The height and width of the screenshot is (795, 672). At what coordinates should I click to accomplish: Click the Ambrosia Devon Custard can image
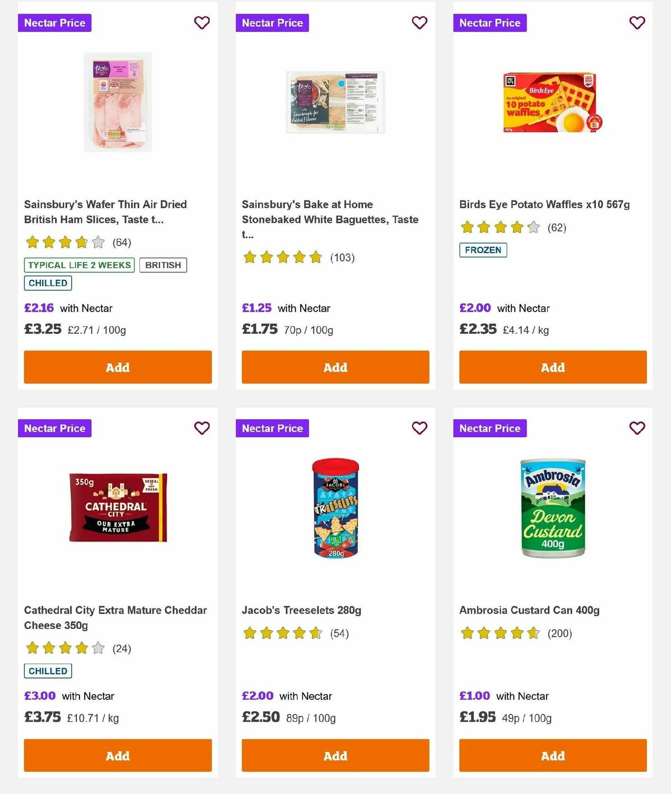coord(552,507)
